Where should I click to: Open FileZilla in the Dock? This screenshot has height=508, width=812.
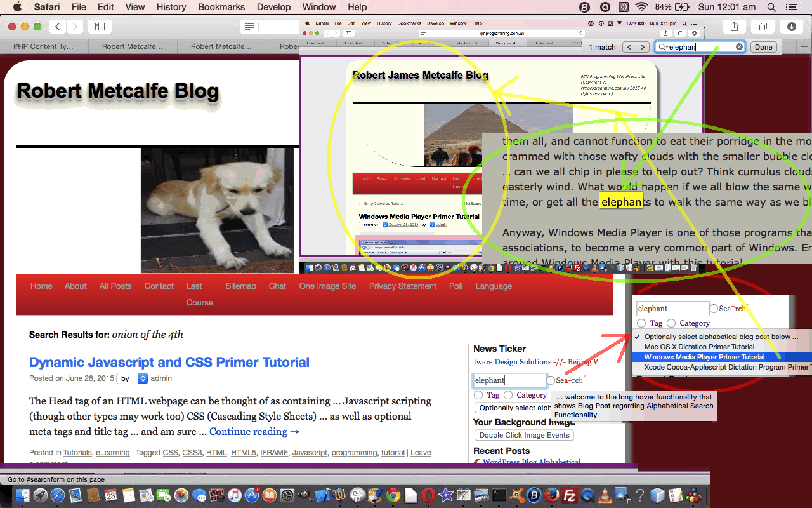point(570,495)
